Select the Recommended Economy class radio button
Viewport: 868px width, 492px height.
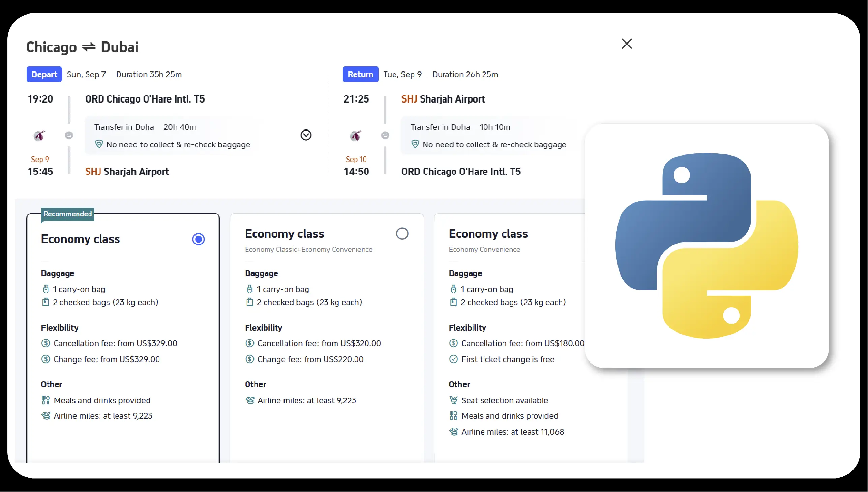pyautogui.click(x=198, y=239)
